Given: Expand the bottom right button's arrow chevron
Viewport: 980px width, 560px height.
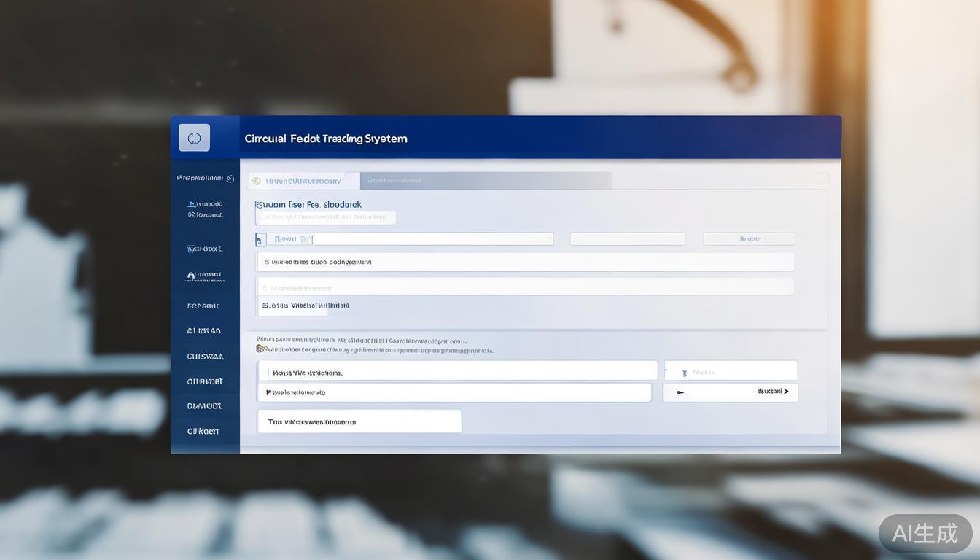Looking at the screenshot, I should tap(786, 392).
